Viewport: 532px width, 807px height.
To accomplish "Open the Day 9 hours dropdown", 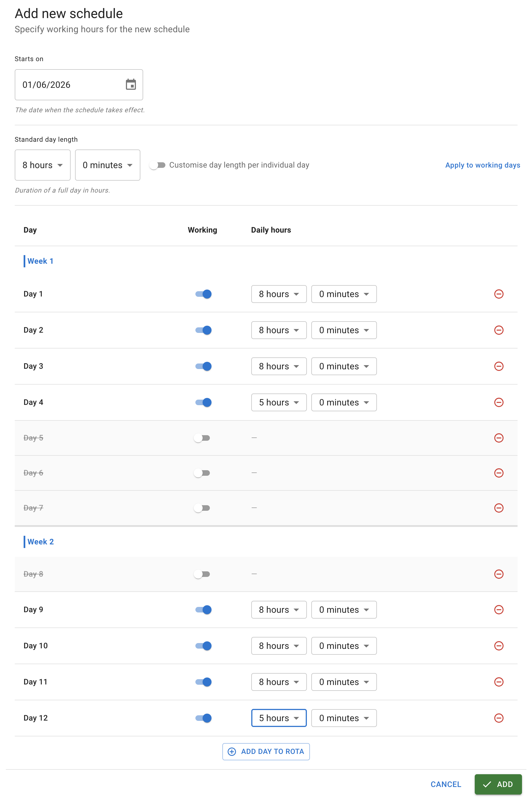I will [279, 610].
